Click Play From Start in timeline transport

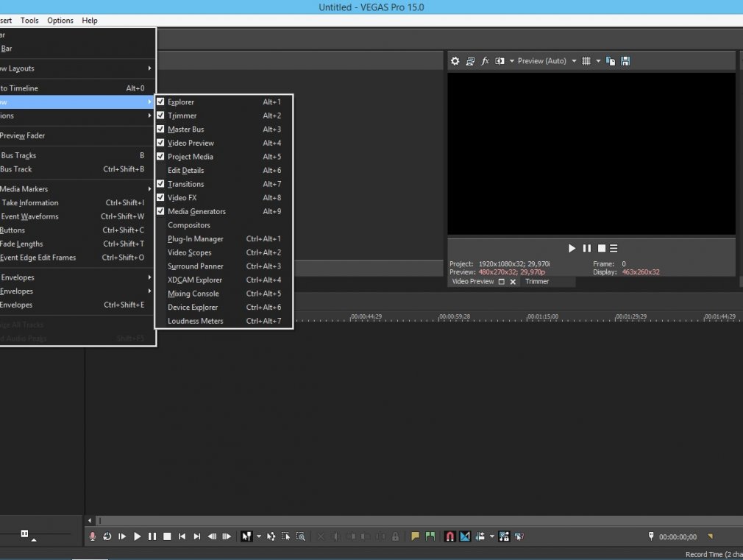[x=122, y=536]
